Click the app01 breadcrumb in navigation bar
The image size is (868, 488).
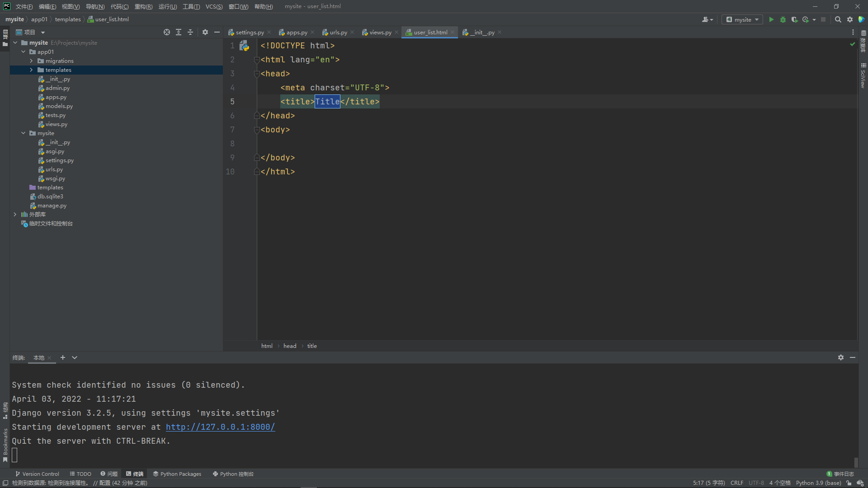tap(39, 19)
